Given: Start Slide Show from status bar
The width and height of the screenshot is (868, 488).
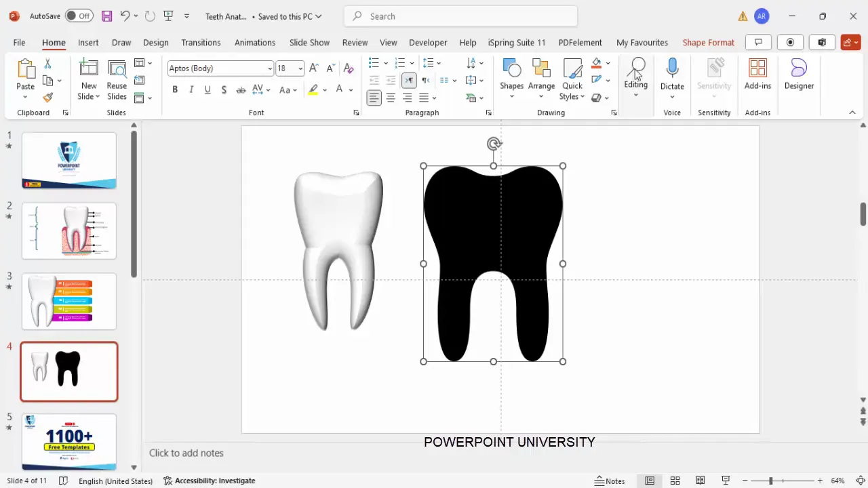Looking at the screenshot, I should [x=726, y=481].
